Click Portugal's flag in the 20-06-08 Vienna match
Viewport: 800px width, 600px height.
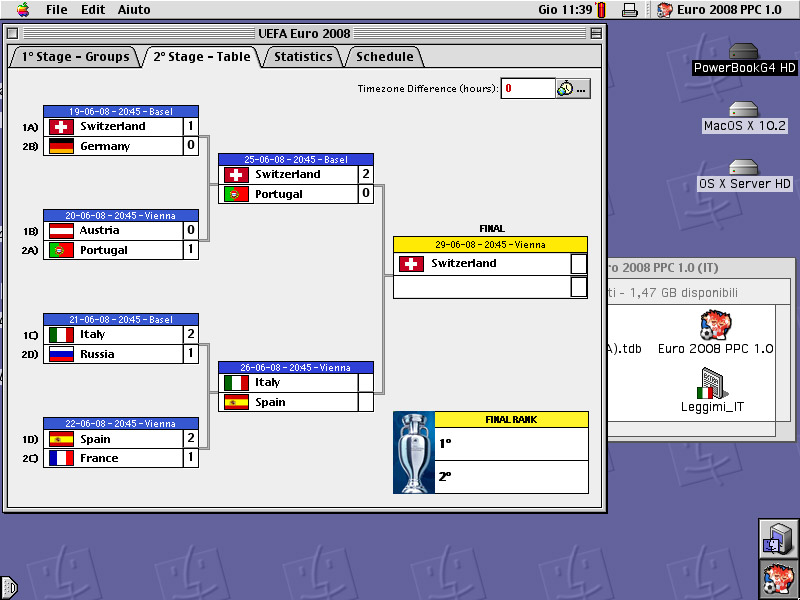tap(61, 250)
